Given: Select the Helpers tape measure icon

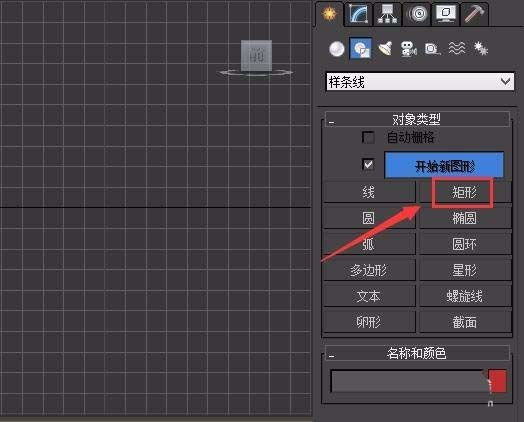Looking at the screenshot, I should click(433, 49).
